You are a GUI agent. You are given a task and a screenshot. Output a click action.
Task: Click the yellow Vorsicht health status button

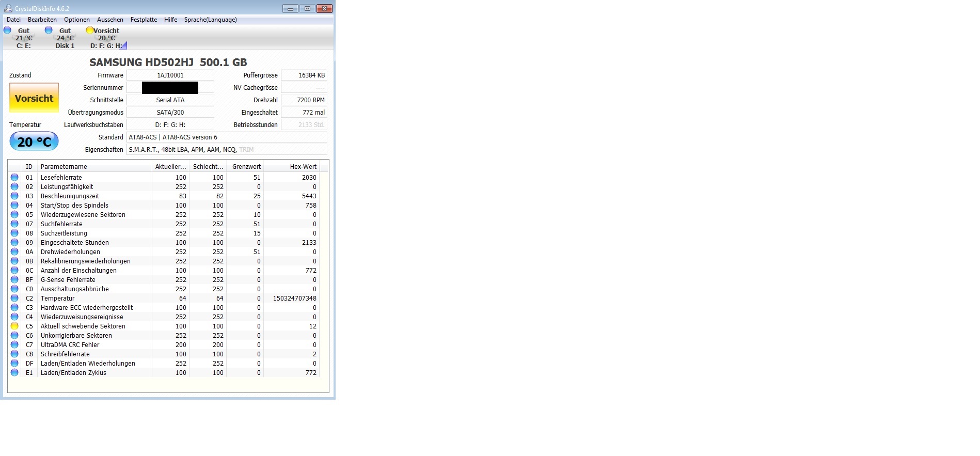[34, 98]
